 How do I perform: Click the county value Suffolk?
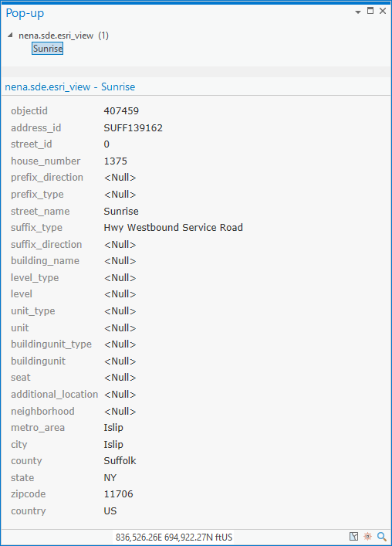coord(120,461)
